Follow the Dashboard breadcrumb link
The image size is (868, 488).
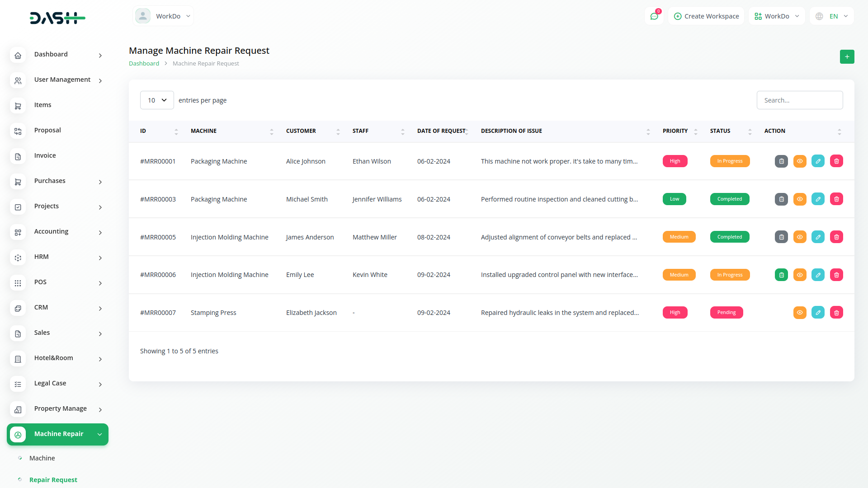point(144,64)
